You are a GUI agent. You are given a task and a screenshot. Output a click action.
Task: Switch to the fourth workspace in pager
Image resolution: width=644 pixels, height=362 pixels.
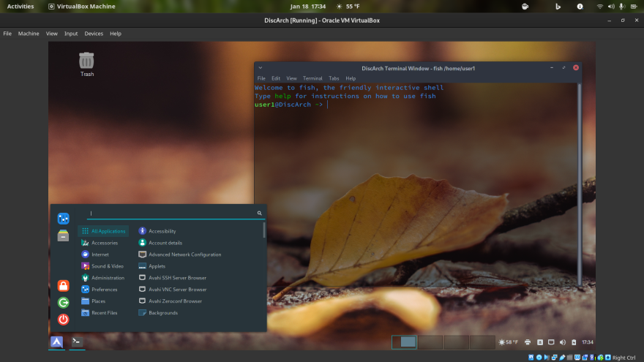(x=482, y=342)
